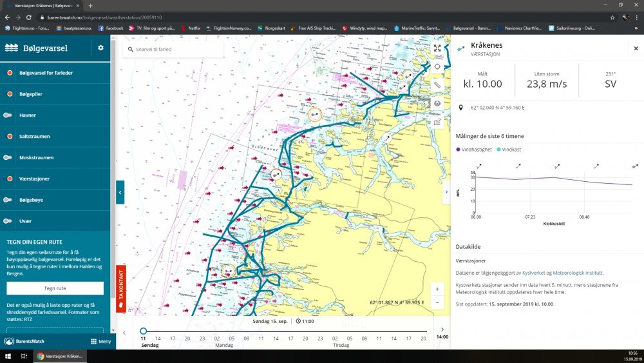
Task: Focus Snarvei til farled search field
Action: (173, 49)
